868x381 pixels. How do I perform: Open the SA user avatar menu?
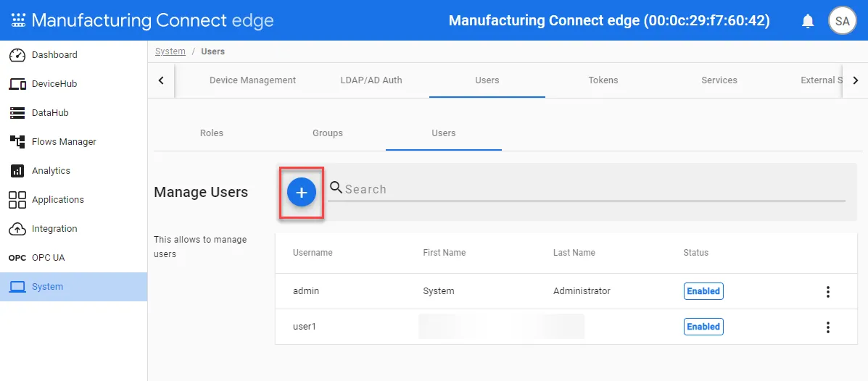(842, 21)
